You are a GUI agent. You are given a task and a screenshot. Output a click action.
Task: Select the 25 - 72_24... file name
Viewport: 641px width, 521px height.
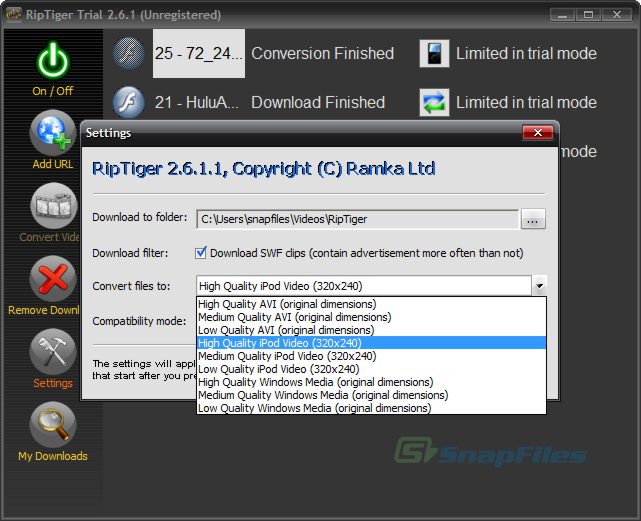(199, 53)
